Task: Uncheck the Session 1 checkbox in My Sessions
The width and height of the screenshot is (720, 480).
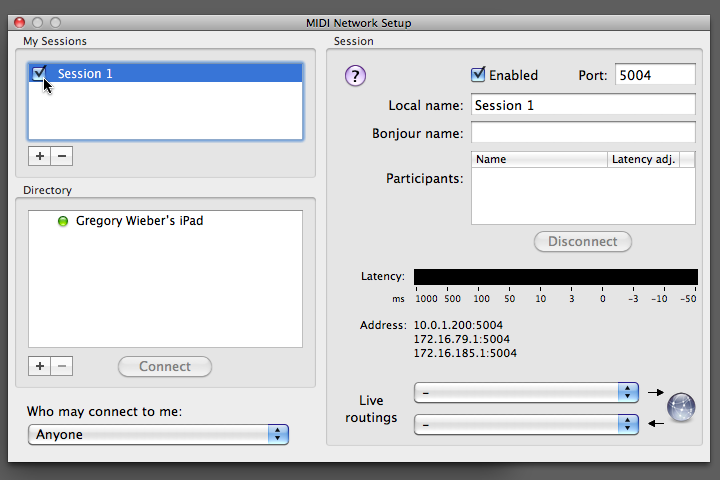Action: pos(39,73)
